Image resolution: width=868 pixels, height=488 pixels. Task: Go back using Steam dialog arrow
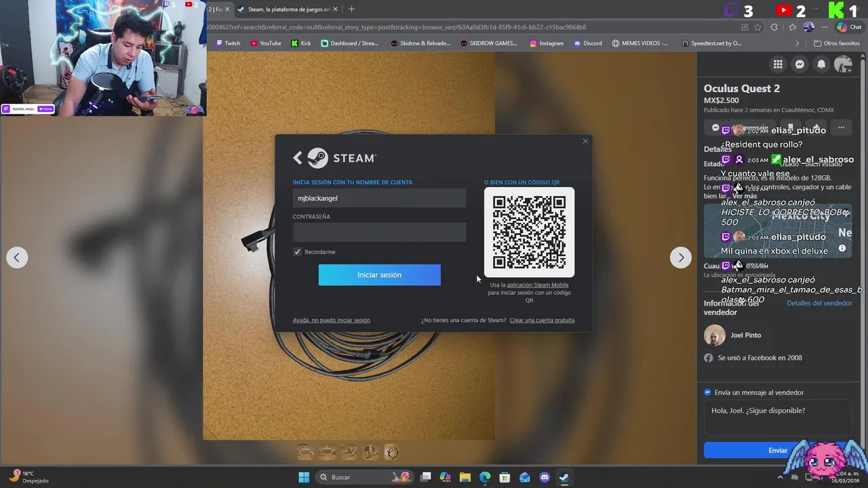(x=297, y=158)
